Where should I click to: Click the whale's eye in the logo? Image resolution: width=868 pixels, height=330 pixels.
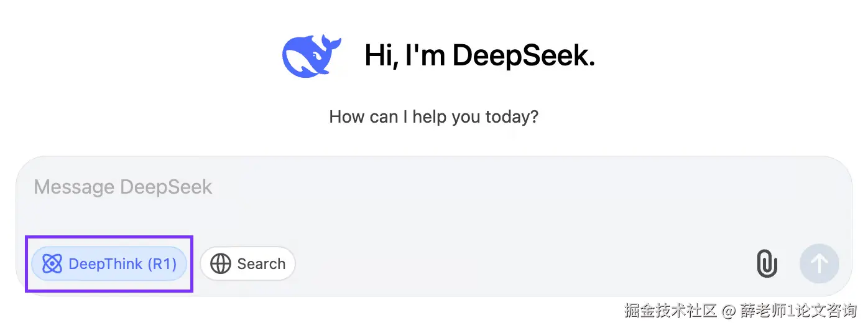(x=318, y=55)
